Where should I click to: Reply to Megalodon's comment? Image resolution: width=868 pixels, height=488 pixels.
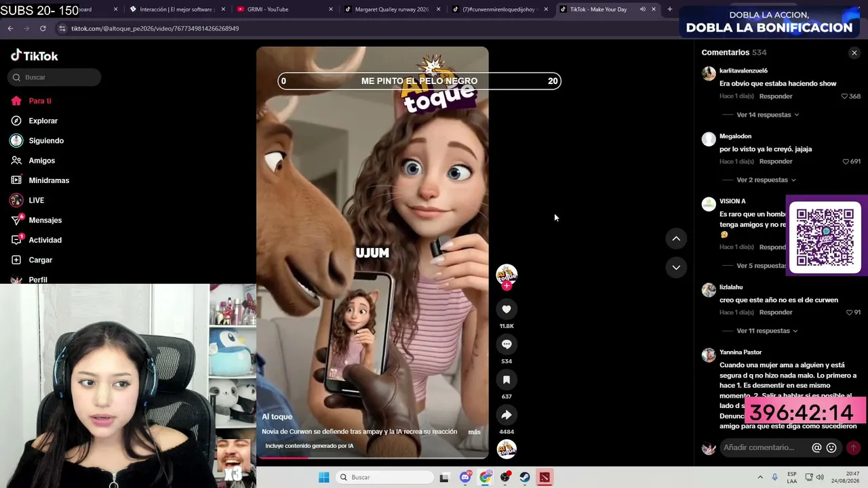point(776,161)
